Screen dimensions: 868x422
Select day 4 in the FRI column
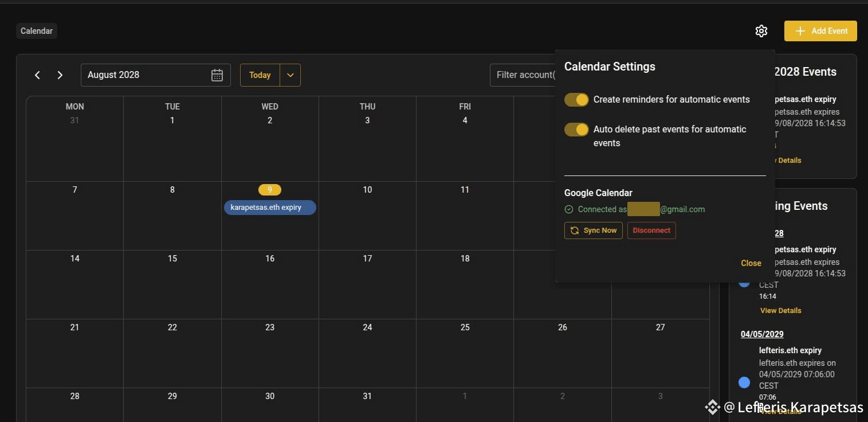pos(465,120)
